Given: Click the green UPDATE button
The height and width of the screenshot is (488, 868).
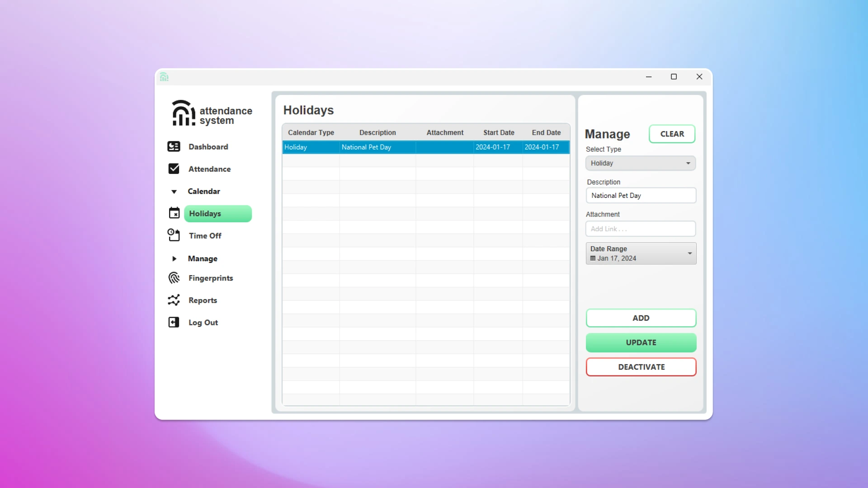Looking at the screenshot, I should [641, 343].
